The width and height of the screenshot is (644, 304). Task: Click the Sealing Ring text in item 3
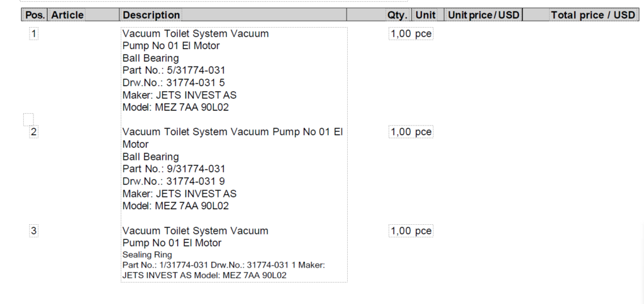[147, 255]
